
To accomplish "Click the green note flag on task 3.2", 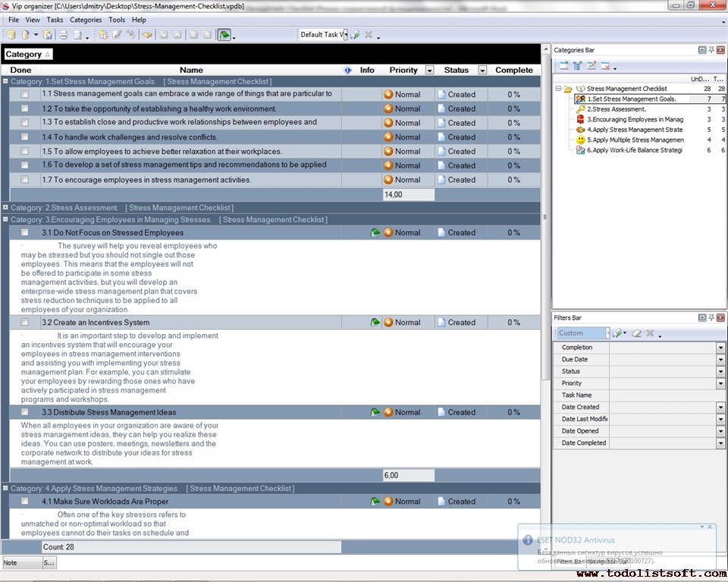I will point(375,323).
